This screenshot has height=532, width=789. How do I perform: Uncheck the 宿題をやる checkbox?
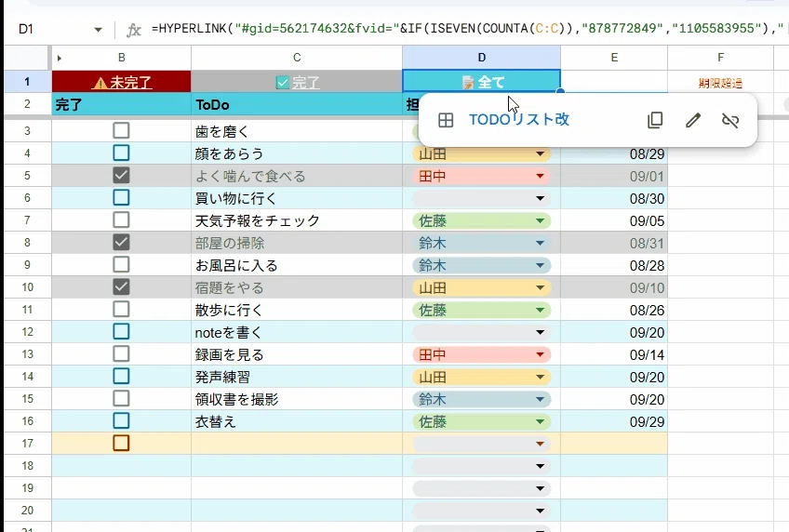pos(121,286)
